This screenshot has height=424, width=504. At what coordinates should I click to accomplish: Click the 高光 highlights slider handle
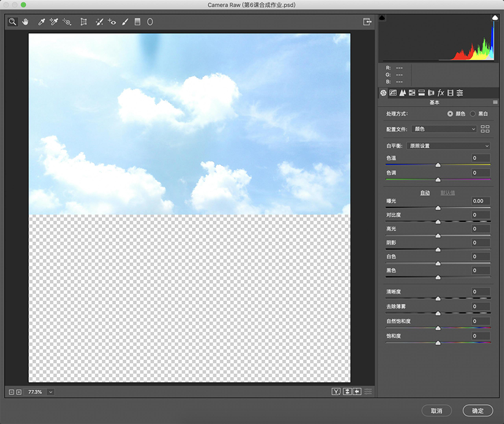(x=438, y=236)
